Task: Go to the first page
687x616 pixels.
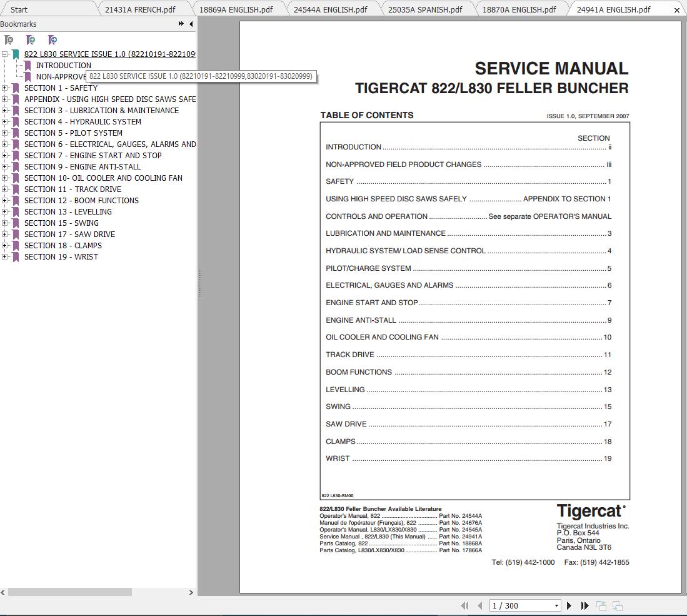Action: (465, 605)
